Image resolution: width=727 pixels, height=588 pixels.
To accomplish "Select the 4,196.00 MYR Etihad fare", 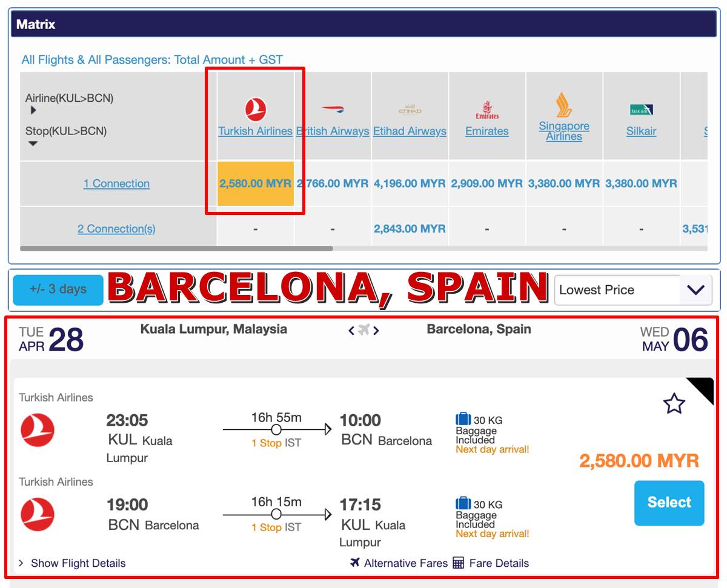I will 410,183.
